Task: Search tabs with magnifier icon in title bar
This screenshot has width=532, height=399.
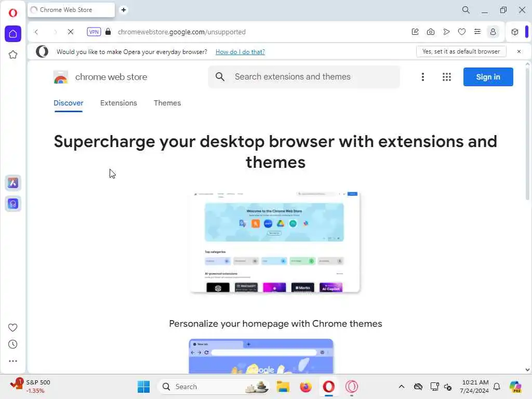Action: (x=466, y=10)
